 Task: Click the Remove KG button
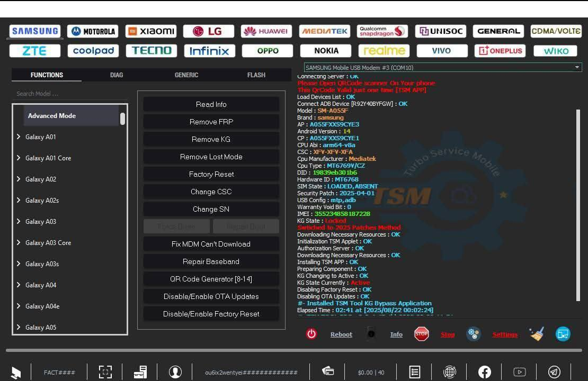click(211, 139)
